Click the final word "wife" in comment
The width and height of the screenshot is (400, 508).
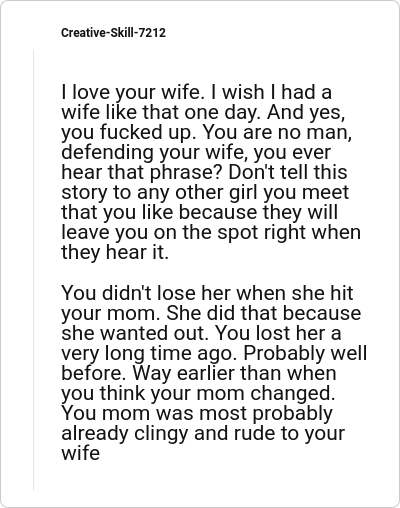[x=80, y=453]
